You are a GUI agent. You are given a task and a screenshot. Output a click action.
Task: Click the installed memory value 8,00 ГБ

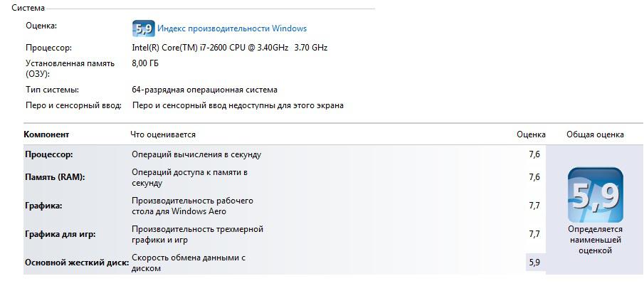click(145, 63)
